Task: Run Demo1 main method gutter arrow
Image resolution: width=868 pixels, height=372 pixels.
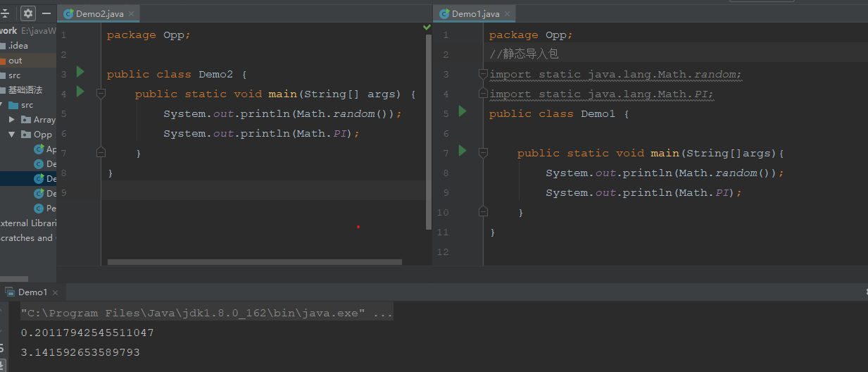Action: pos(463,150)
